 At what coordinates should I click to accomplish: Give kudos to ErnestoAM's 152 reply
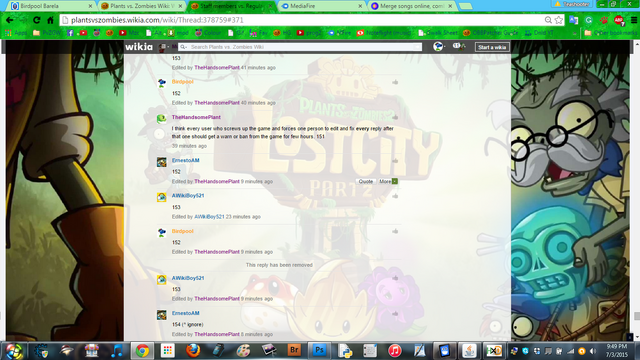[x=395, y=161]
